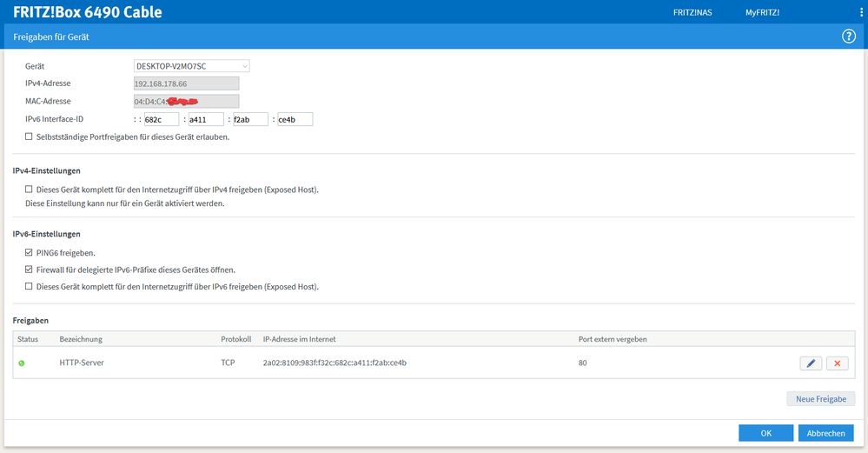Click the IPv6 address 2a02:8109:983f:f32c:682c:a411:f2ab:ce4b
Screen dimensions: 868x453
point(335,363)
